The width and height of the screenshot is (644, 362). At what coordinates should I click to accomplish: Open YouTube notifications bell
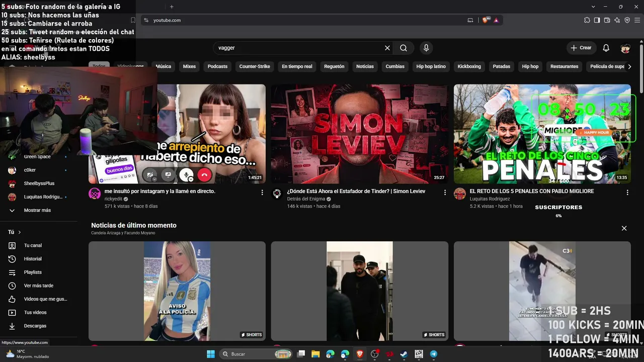pyautogui.click(x=606, y=48)
